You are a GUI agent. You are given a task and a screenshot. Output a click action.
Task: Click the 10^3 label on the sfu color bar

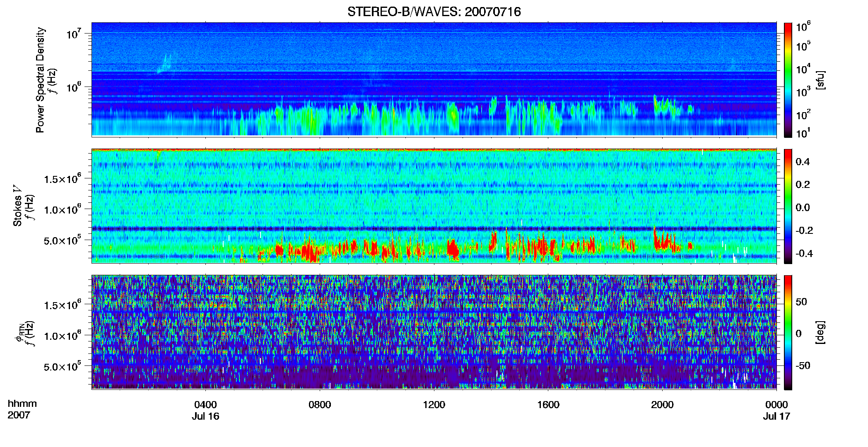click(803, 91)
